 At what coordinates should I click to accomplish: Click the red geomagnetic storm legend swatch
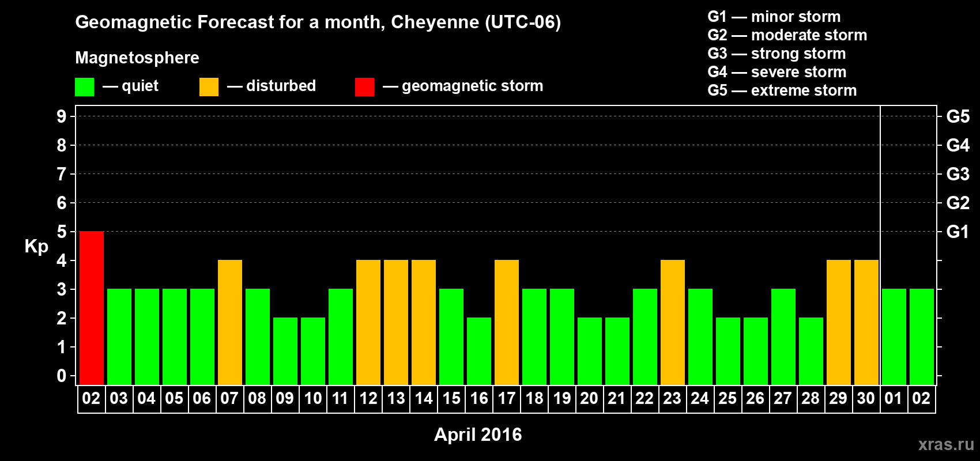364,87
